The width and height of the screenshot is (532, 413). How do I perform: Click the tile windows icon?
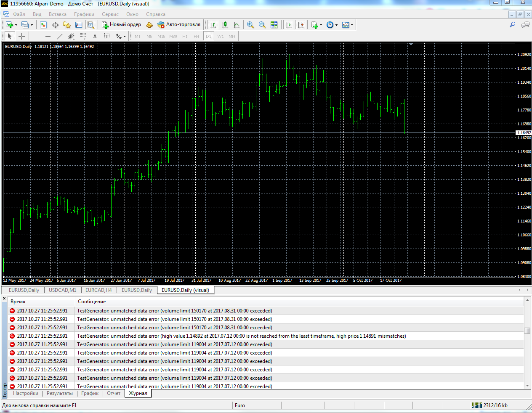point(274,25)
